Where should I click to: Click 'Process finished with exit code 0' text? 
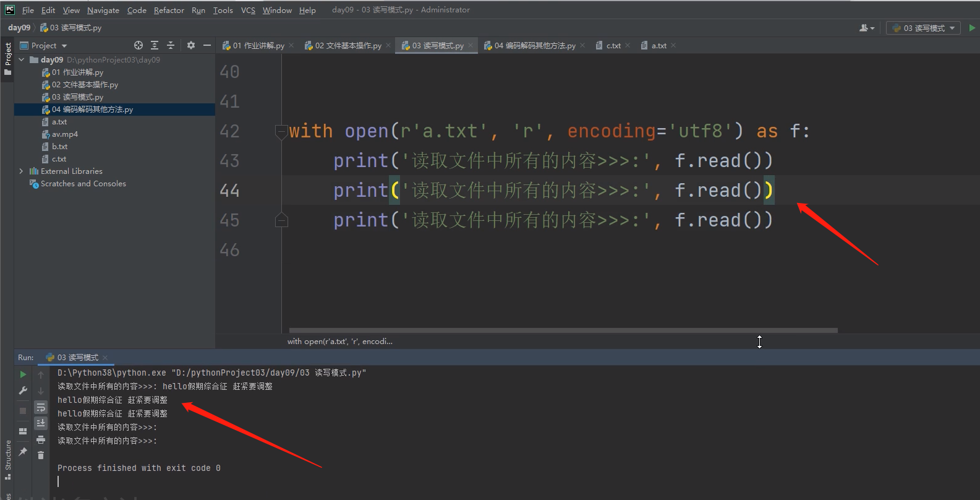click(139, 468)
